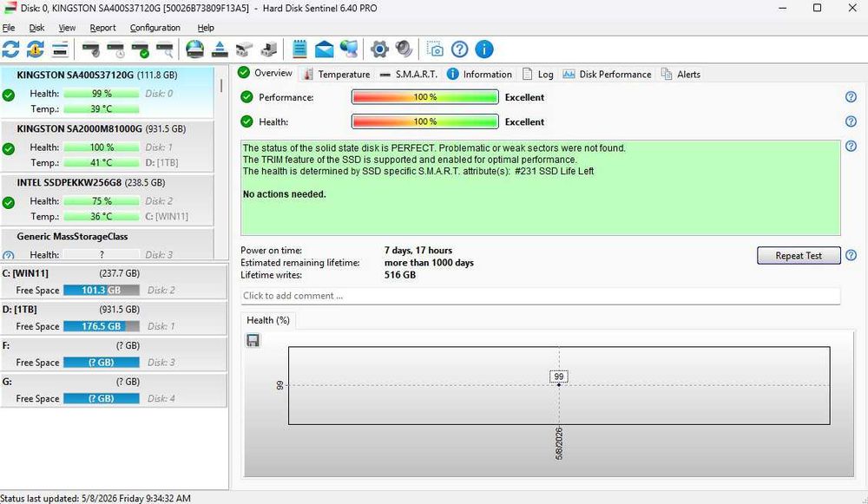Click the 'No actions needed.' status text
Screen dimensions: 868x504
pyautogui.click(x=284, y=194)
